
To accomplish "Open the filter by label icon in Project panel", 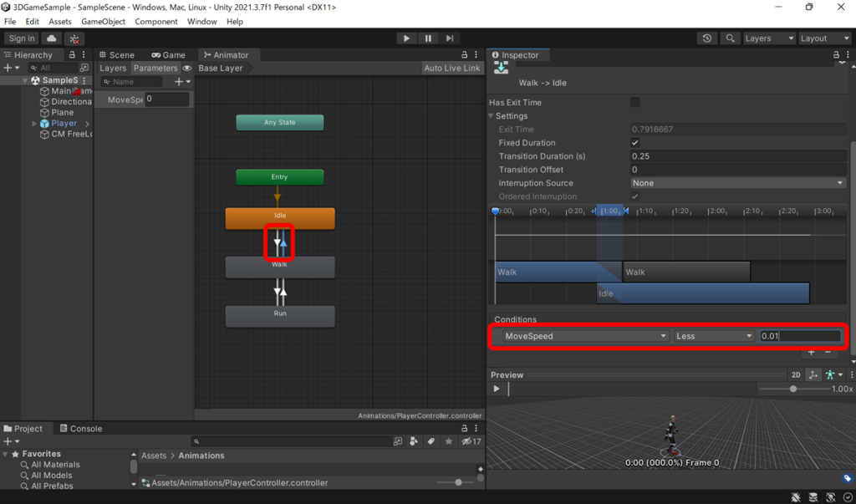I will tap(431, 440).
